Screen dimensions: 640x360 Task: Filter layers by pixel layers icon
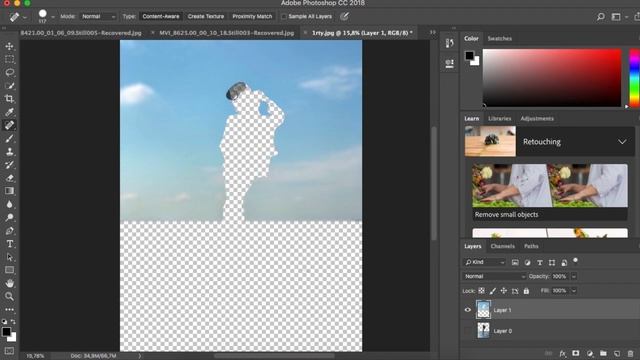(515, 262)
